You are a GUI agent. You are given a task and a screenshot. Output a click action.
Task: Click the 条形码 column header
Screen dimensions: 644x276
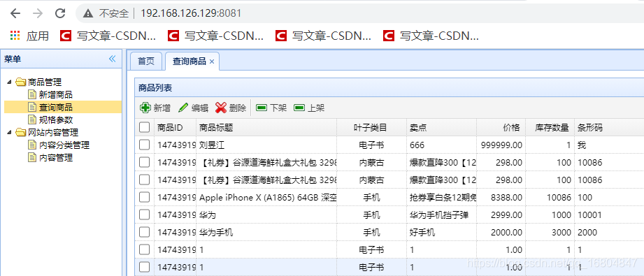[x=609, y=128]
